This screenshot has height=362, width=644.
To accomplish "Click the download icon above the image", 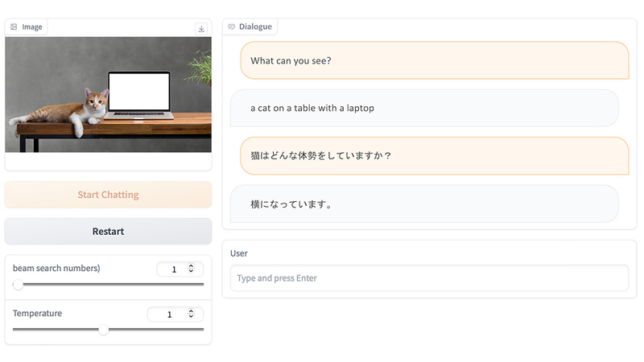I will (201, 29).
